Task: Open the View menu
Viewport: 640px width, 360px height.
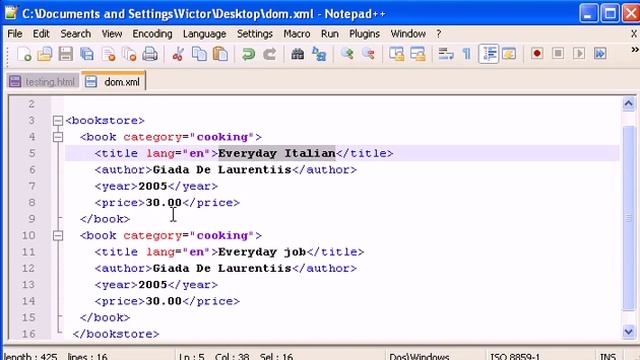Action: [111, 34]
